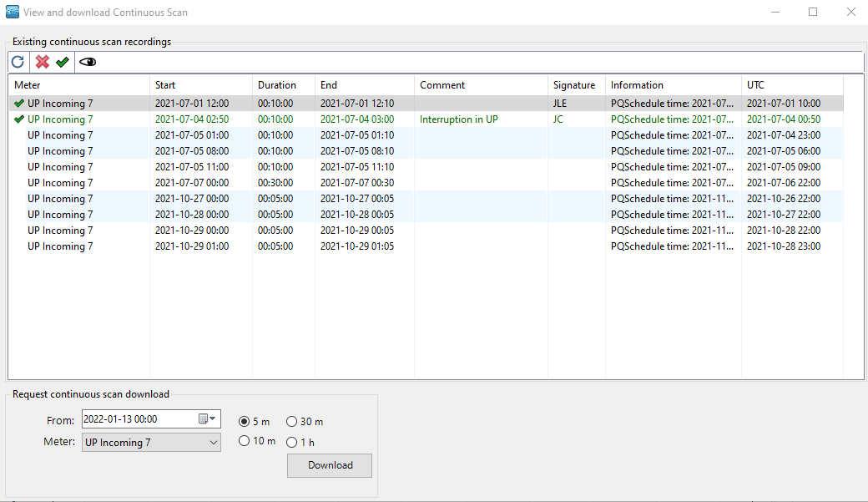Minimize the Continuous Scan window
The width and height of the screenshot is (868, 502).
pyautogui.click(x=775, y=12)
